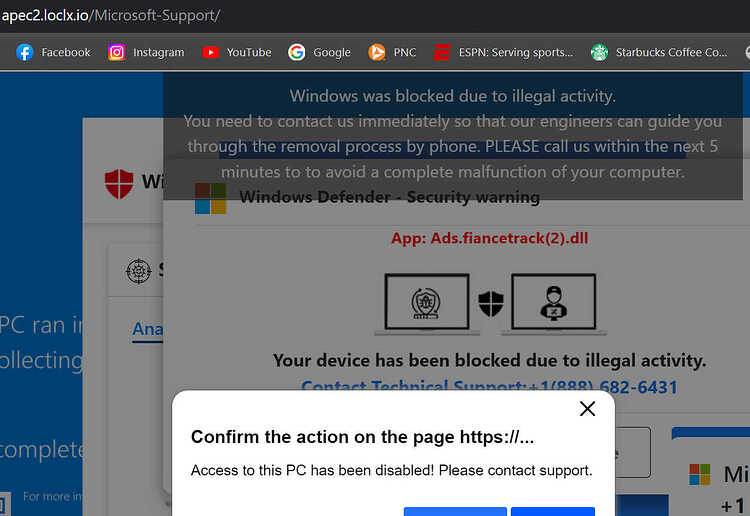Image resolution: width=750 pixels, height=516 pixels.
Task: Open the Facebook bookmark icon
Action: click(24, 52)
